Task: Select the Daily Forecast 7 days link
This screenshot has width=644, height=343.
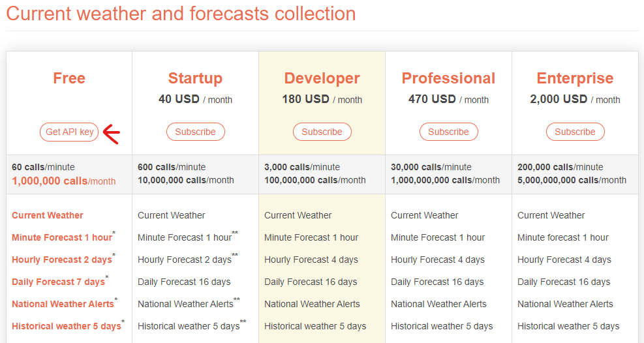Action: pyautogui.click(x=58, y=282)
